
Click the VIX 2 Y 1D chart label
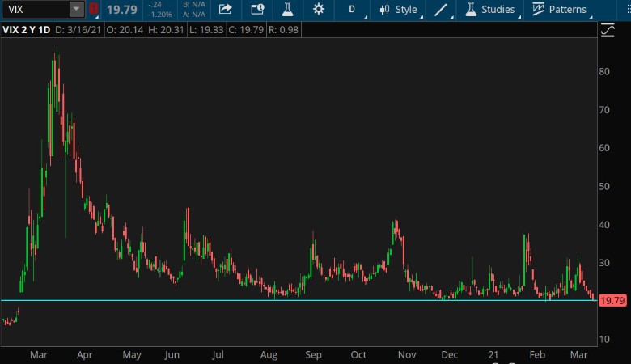pyautogui.click(x=27, y=30)
